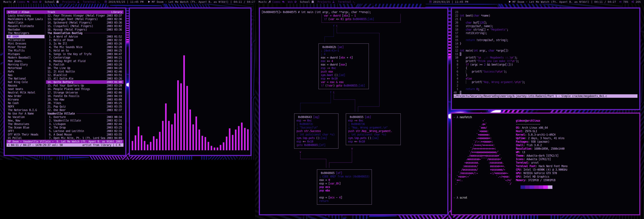
Task: Click the "Library" view label in cmus
Action: (116, 12)
